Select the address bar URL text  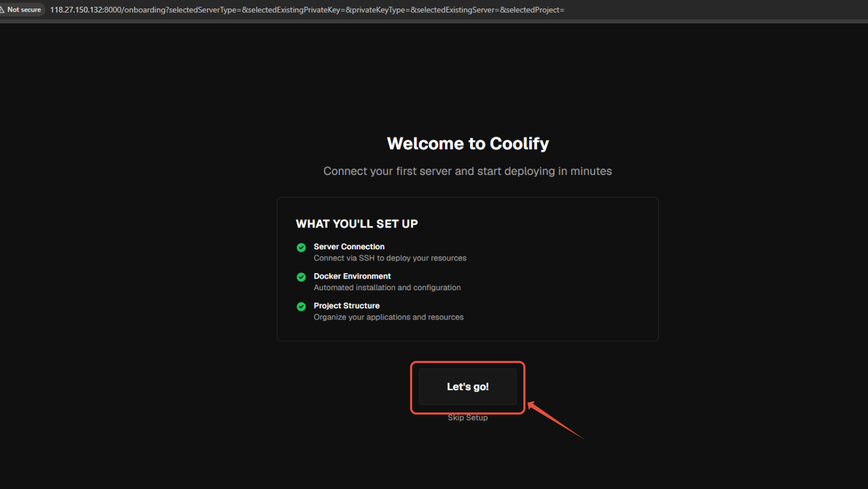(x=307, y=10)
